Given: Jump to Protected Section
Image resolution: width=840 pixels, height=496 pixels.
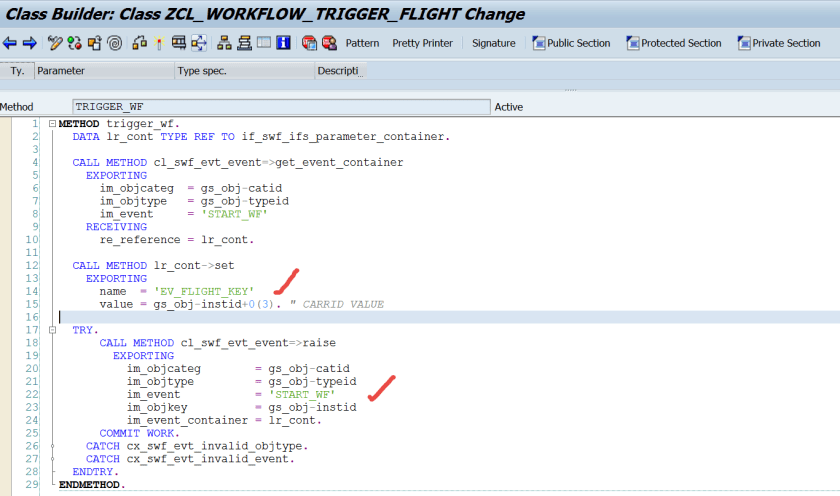Looking at the screenshot, I should point(674,43).
